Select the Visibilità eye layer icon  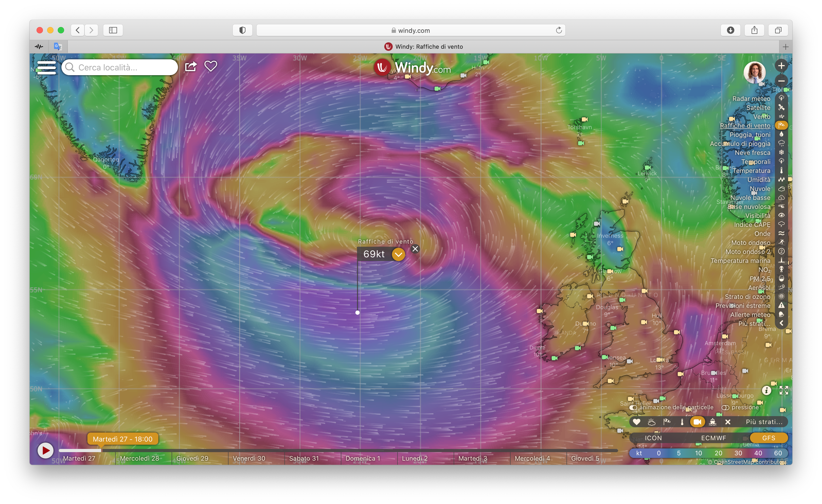tap(781, 215)
